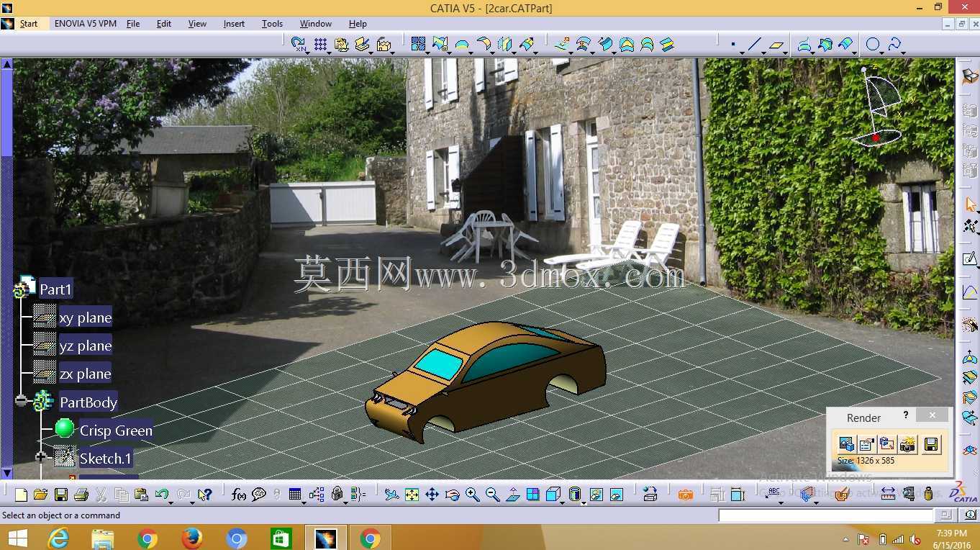980x550 pixels.
Task: Click the save disk icon in Render panel
Action: coord(931,444)
